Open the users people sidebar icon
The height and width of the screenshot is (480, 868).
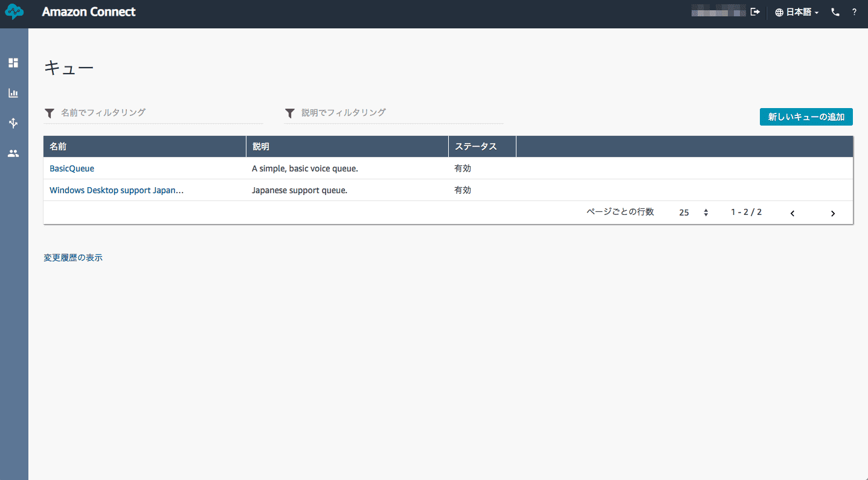(x=13, y=153)
